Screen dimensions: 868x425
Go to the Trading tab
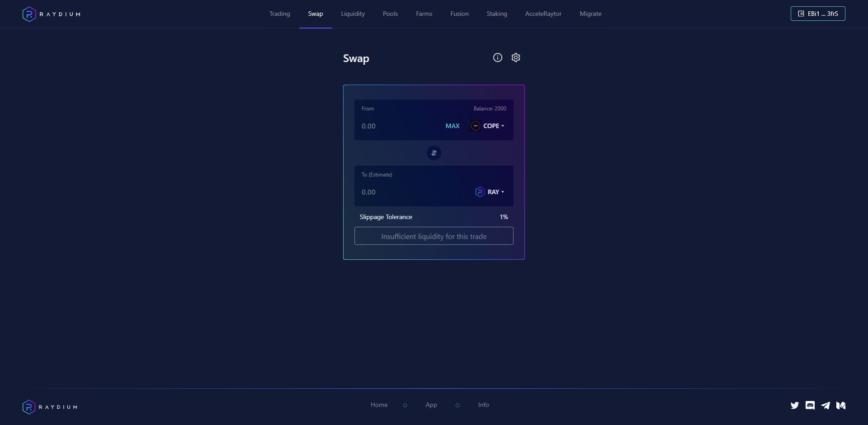pyautogui.click(x=280, y=14)
